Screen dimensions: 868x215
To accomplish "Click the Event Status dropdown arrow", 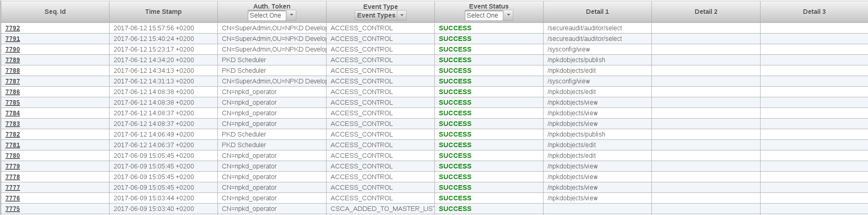I will point(508,16).
